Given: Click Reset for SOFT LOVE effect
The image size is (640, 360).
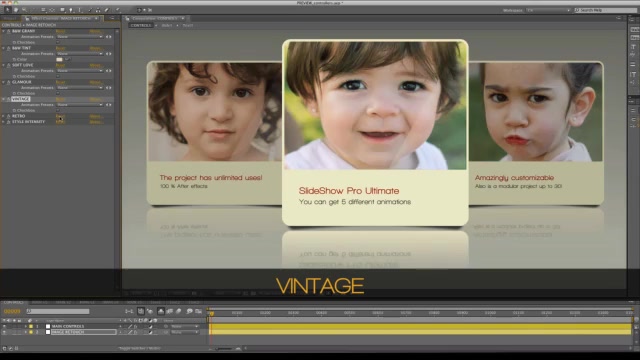Looking at the screenshot, I should click(60, 65).
